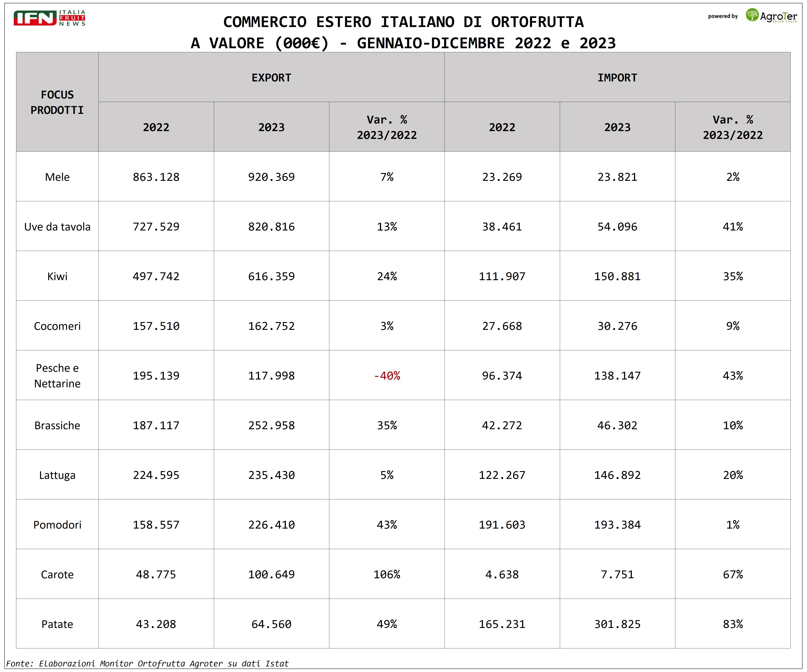
Task: Click the FOCUS PRODOTTI header cell
Action: click(57, 102)
